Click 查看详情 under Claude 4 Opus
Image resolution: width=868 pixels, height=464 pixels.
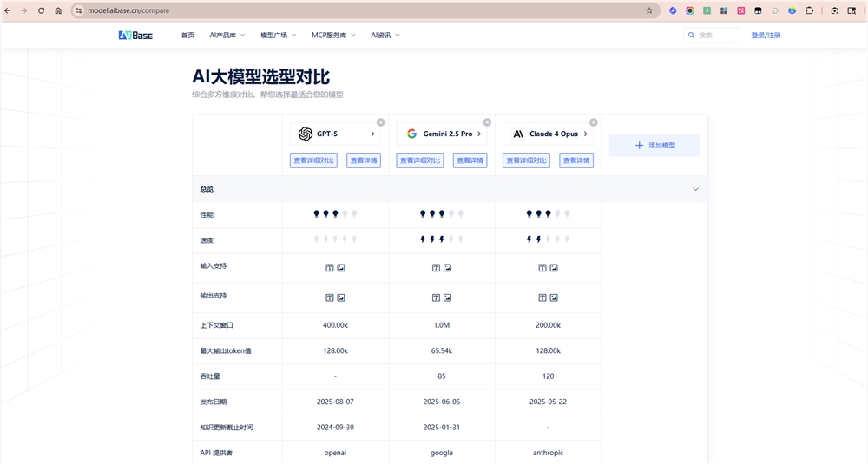pyautogui.click(x=576, y=160)
